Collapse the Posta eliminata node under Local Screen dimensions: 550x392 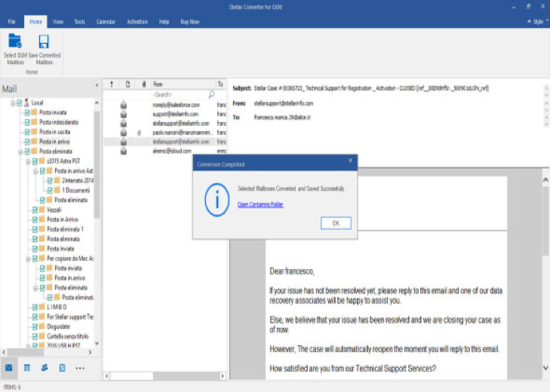point(20,152)
